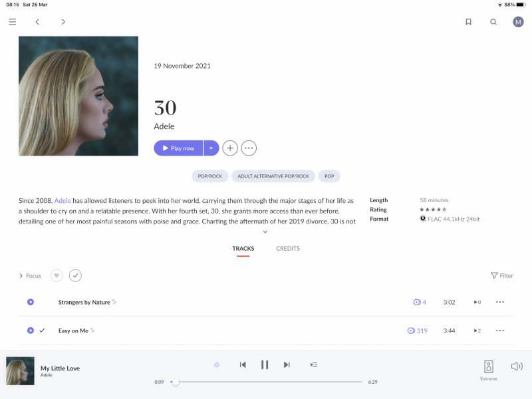
Task: Open the queue icon in playback bar
Action: pos(314,364)
